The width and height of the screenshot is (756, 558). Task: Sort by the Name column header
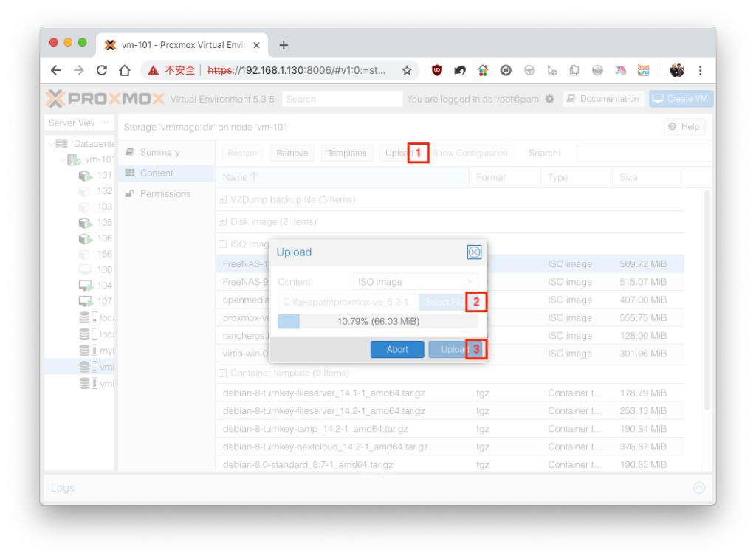[x=343, y=177]
